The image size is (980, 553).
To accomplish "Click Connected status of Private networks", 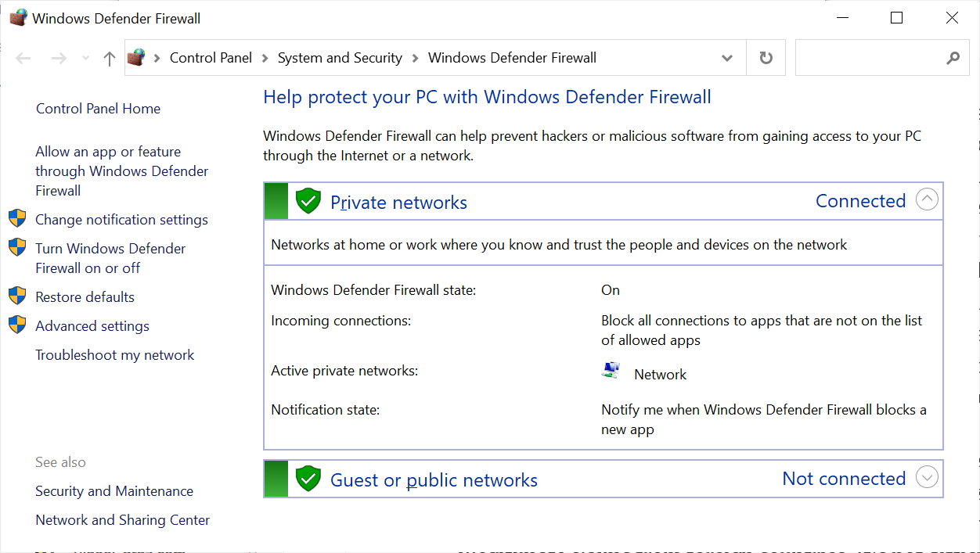I will [860, 201].
